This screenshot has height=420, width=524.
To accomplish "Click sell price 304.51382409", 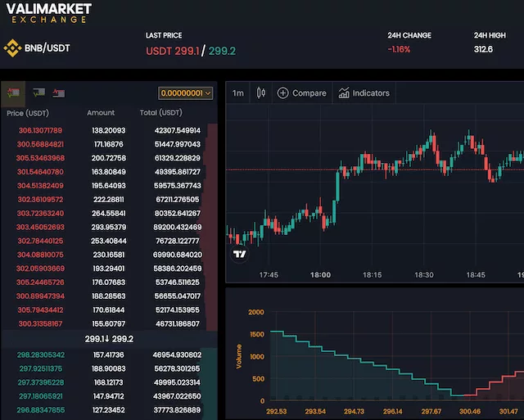I will coord(40,186).
